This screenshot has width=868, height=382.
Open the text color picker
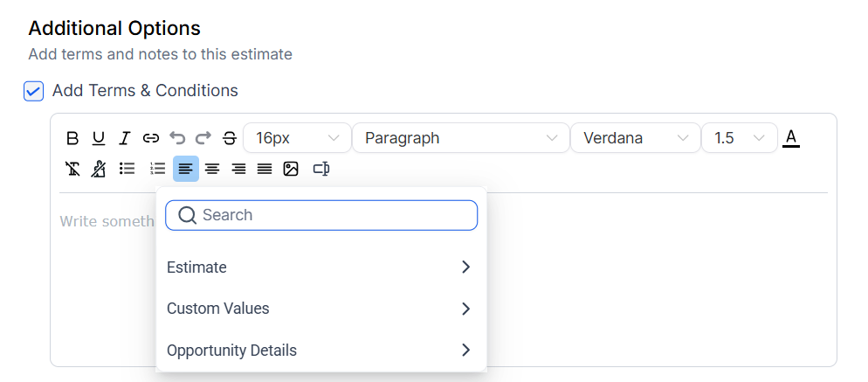pos(791,138)
